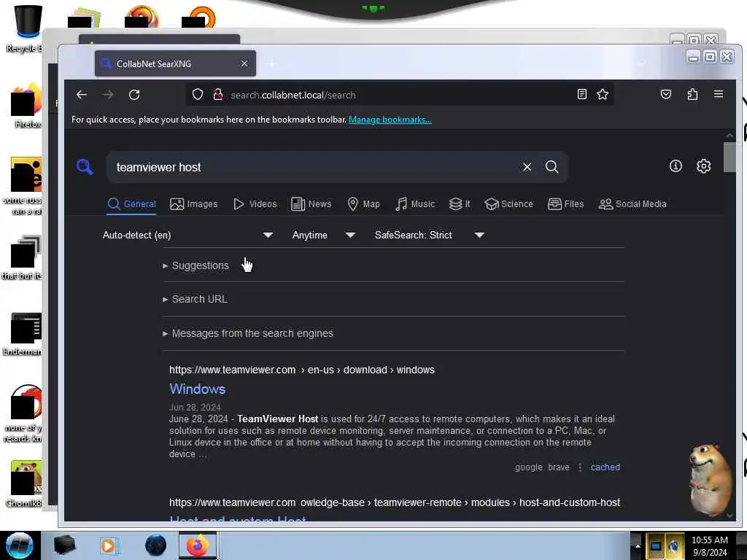
Task: Select the Recycle Bin desktop icon
Action: [x=27, y=28]
